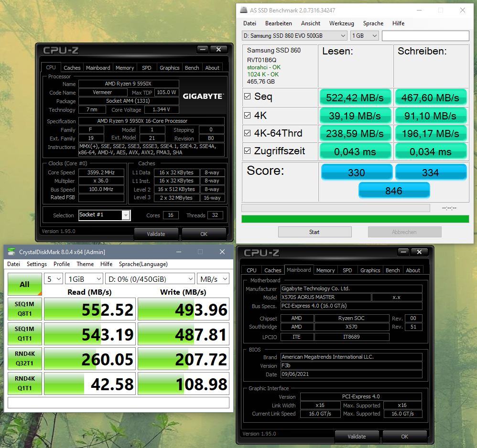The height and width of the screenshot is (448, 477).
Task: Open the Datei menu in AS SSD Benchmark
Action: pos(250,23)
